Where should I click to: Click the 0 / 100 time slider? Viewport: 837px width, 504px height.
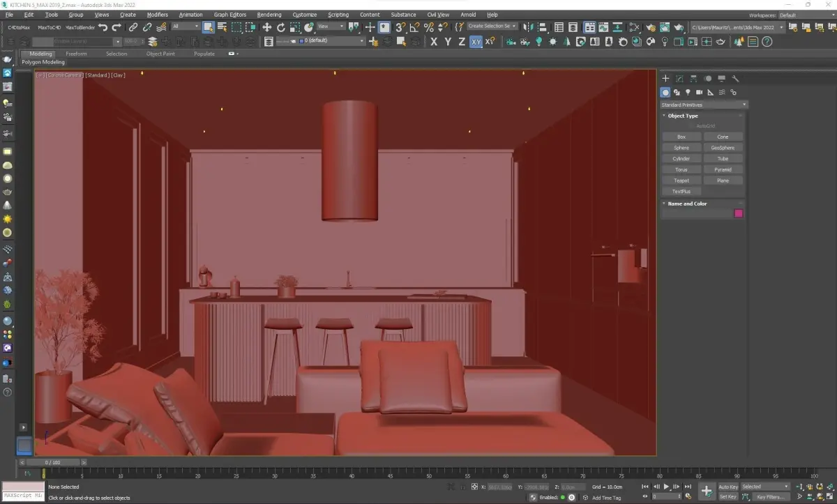point(52,462)
